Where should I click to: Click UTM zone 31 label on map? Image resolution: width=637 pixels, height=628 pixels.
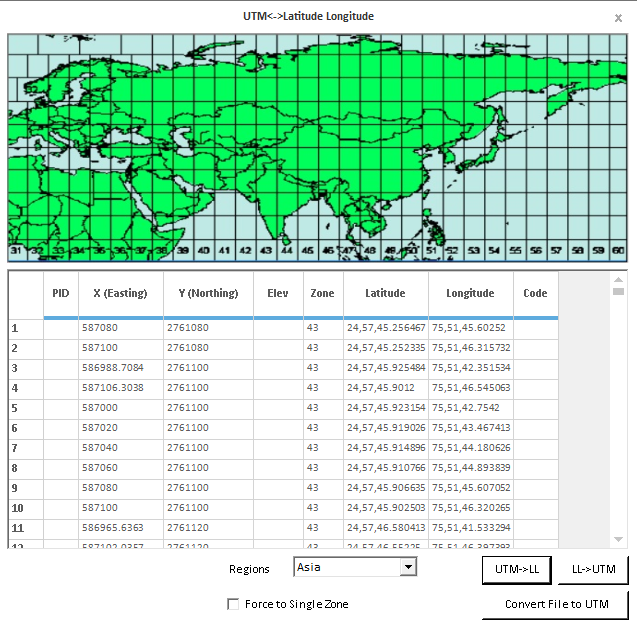(x=15, y=250)
